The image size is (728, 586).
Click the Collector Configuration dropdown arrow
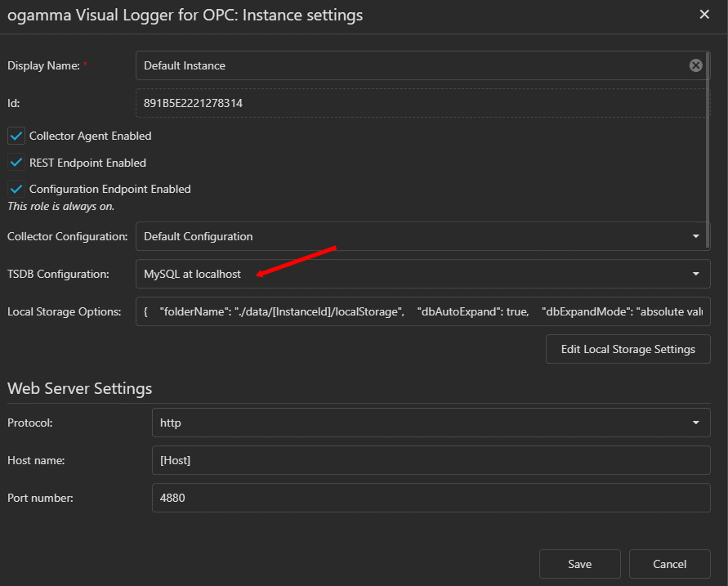[695, 236]
